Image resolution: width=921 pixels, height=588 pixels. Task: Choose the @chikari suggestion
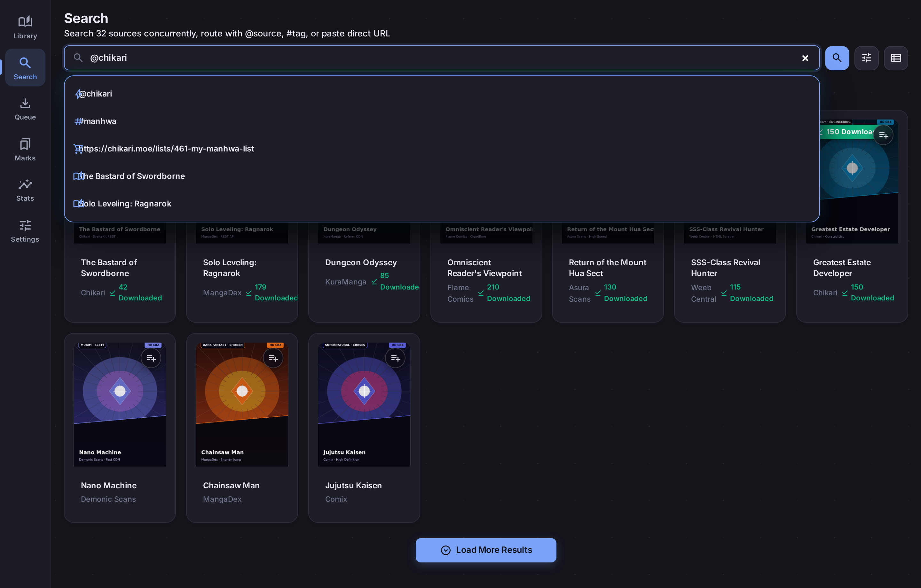click(442, 94)
